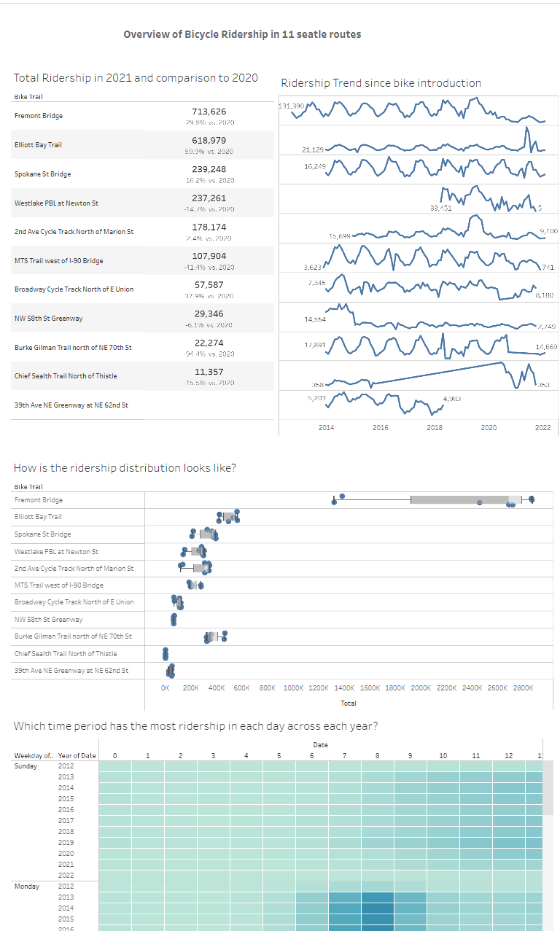Select the Sunday weekday header in heatmap

point(26,766)
